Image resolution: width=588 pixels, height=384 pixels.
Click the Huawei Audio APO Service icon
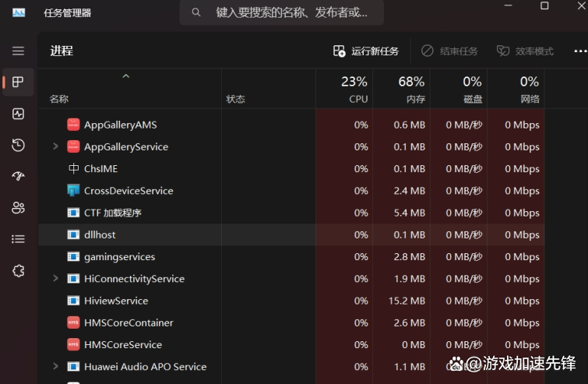73,366
